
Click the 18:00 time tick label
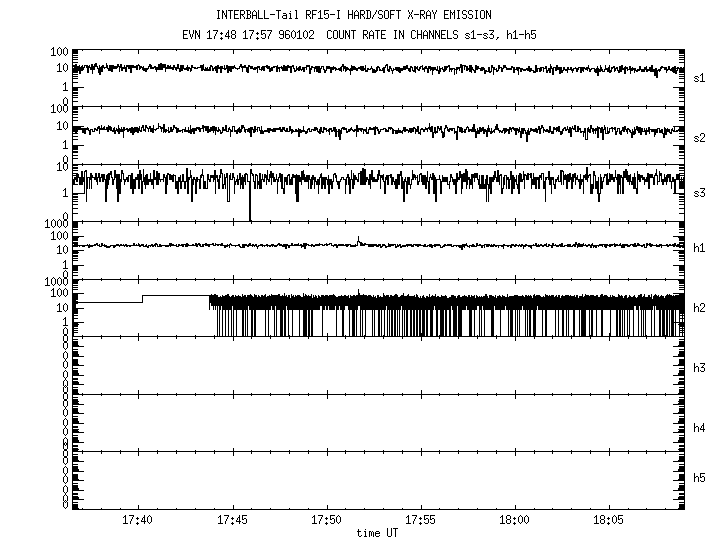pyautogui.click(x=514, y=521)
